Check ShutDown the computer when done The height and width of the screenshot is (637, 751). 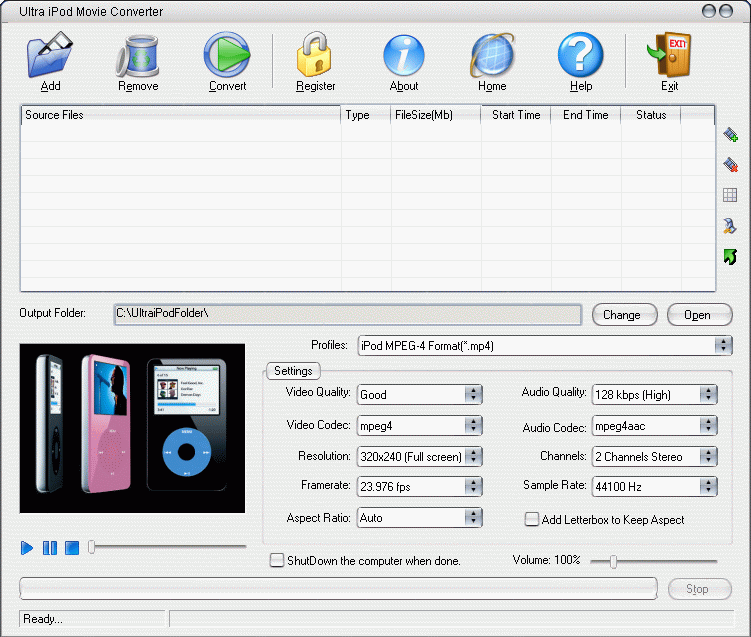[x=277, y=560]
